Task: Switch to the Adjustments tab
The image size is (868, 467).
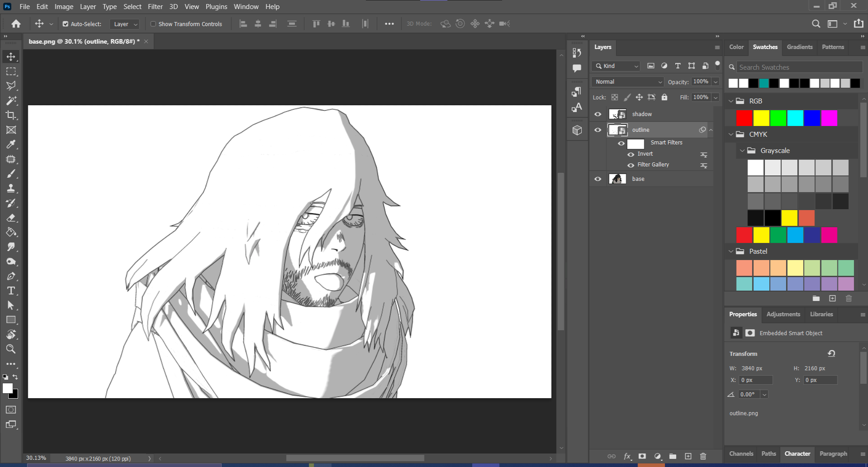Action: pyautogui.click(x=783, y=314)
